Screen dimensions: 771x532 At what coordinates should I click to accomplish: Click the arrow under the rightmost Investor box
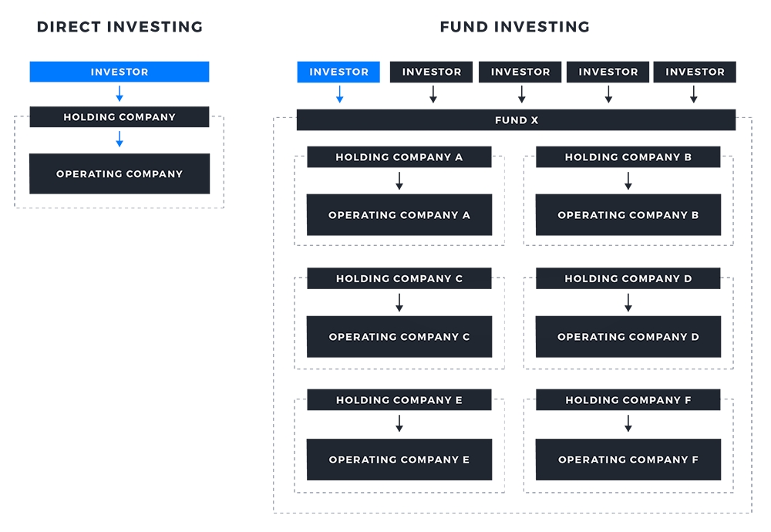[694, 95]
